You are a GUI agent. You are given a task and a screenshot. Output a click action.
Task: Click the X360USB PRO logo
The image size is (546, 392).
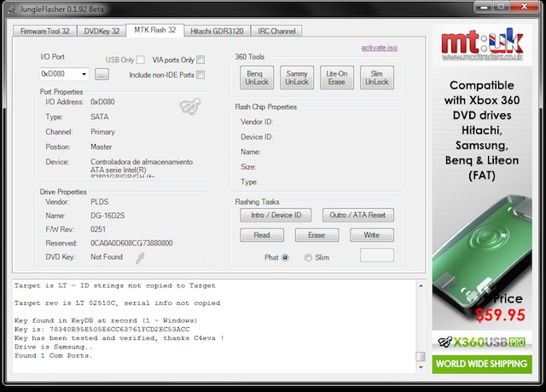[482, 343]
